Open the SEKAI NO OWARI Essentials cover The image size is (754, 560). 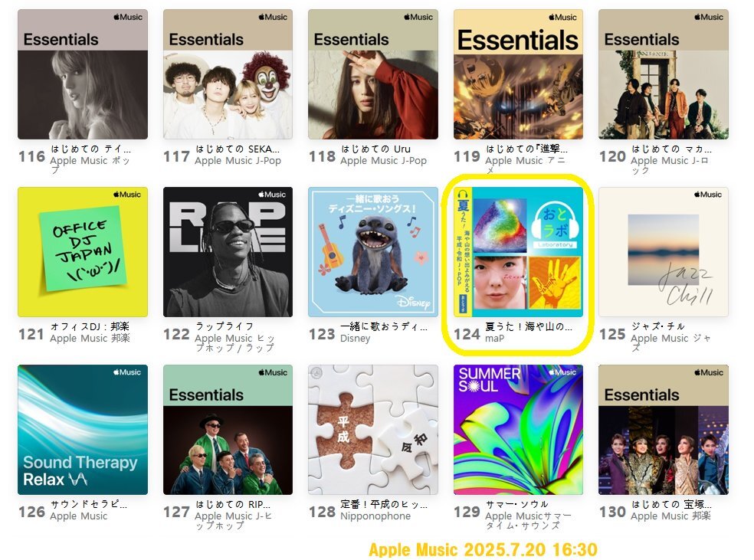click(228, 74)
